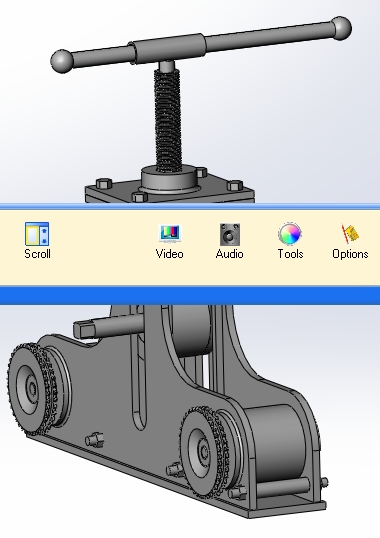Screen dimensions: 380x538
Task: Open the Tools color wheel icon
Action: 290,234
